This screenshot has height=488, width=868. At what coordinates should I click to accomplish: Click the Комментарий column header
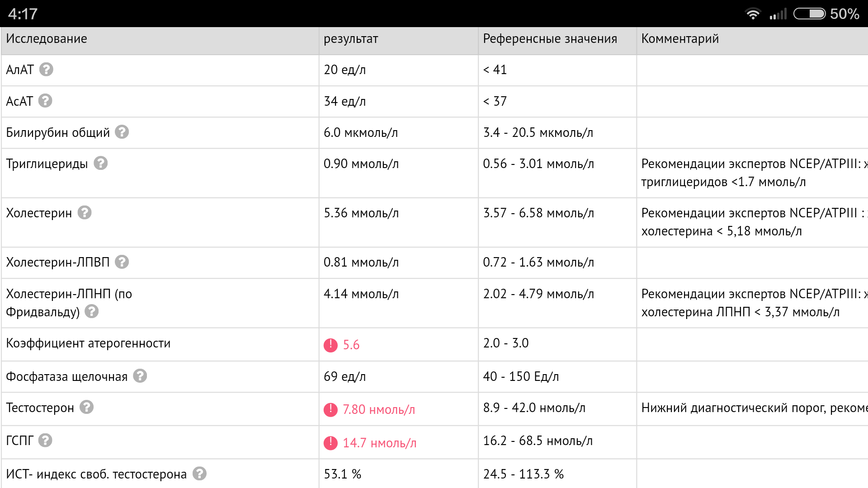(680, 39)
